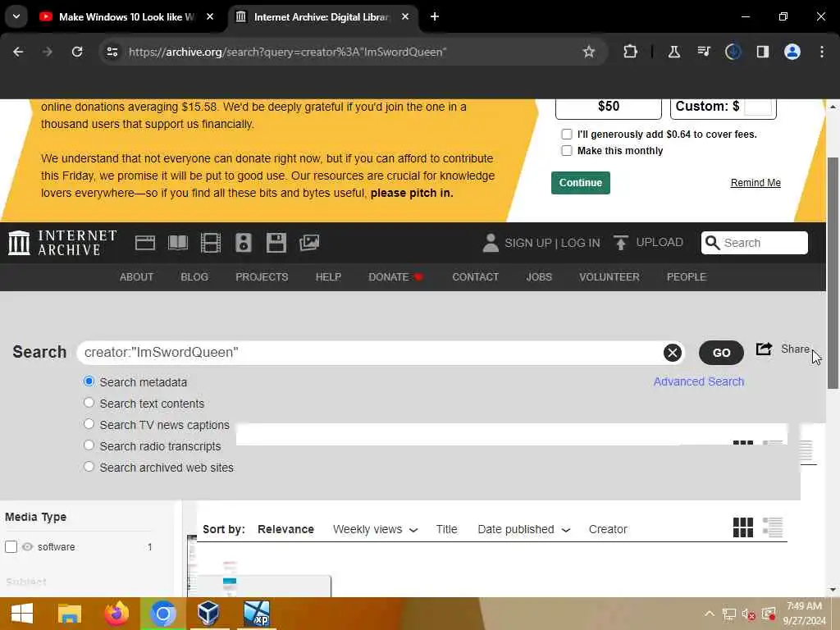Open the Software (floppy disk) icon
Screen dimensions: 840x630
click(276, 243)
